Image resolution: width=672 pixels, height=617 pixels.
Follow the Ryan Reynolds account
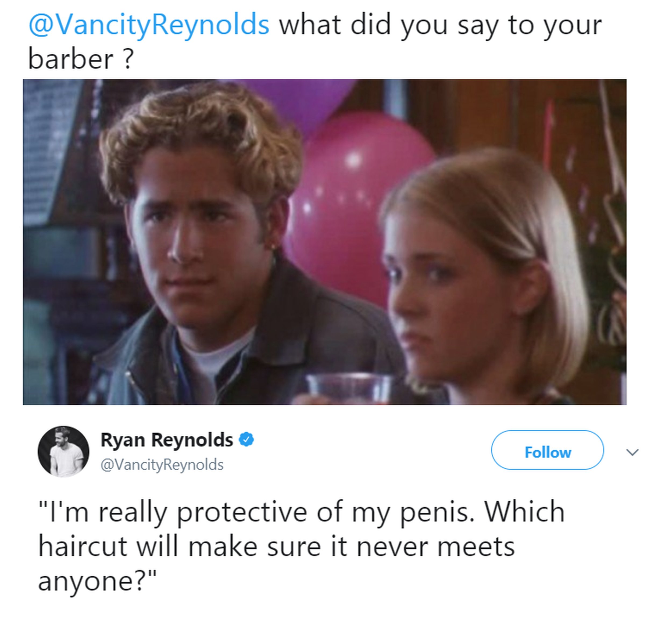(x=548, y=450)
